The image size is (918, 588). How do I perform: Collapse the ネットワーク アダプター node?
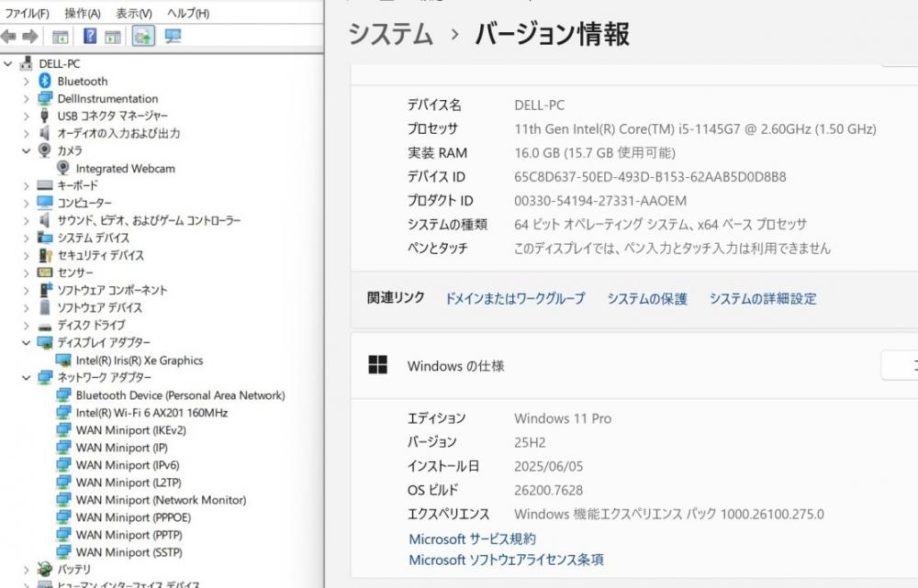[x=26, y=378]
